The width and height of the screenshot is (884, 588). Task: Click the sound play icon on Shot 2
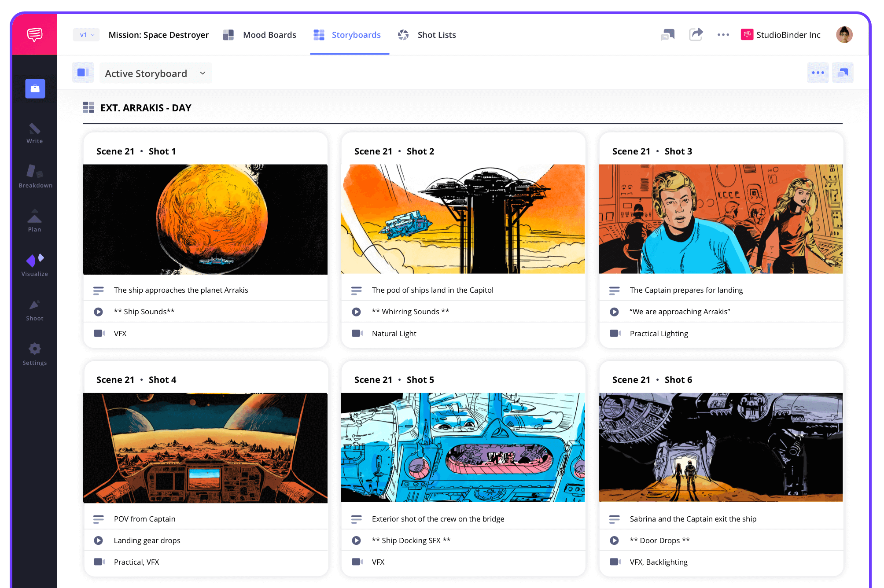coord(356,312)
